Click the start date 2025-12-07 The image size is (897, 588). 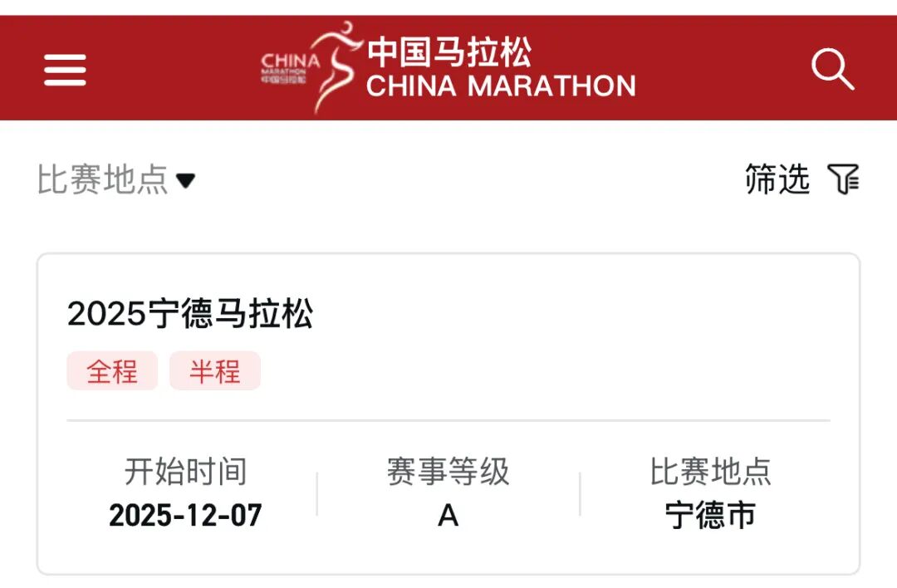tap(186, 515)
